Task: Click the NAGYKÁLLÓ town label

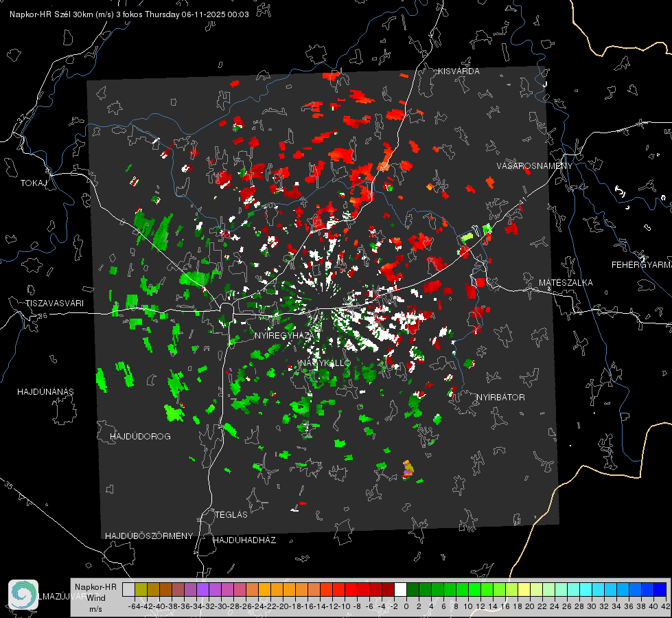Action: tap(325, 363)
